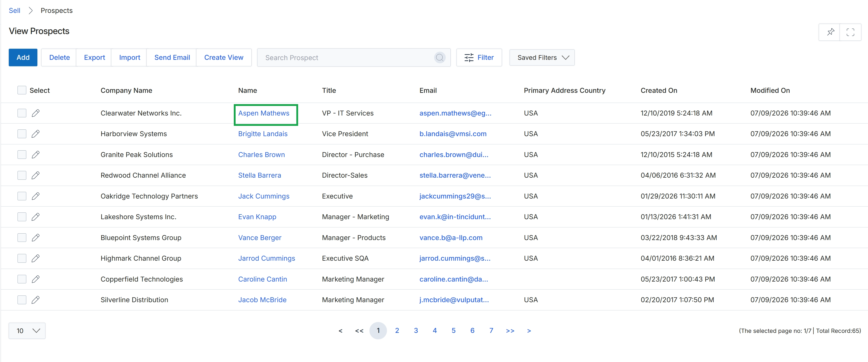Screen dimensions: 868x362
Task: Click the Modified On column header
Action: tap(770, 90)
